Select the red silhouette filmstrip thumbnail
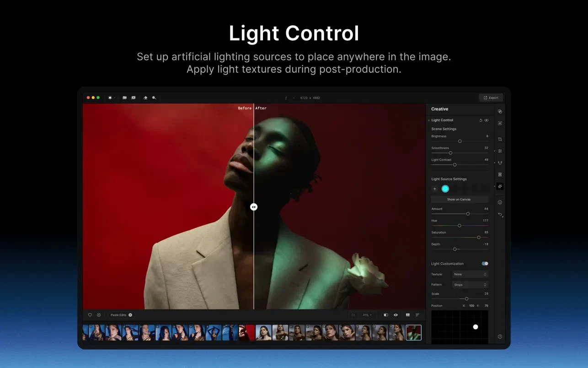The width and height of the screenshot is (588, 368). point(247,333)
